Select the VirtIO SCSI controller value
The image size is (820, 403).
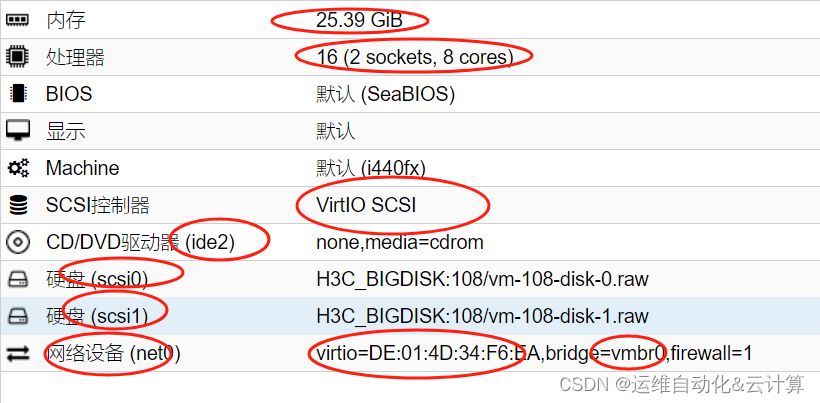pyautogui.click(x=366, y=205)
